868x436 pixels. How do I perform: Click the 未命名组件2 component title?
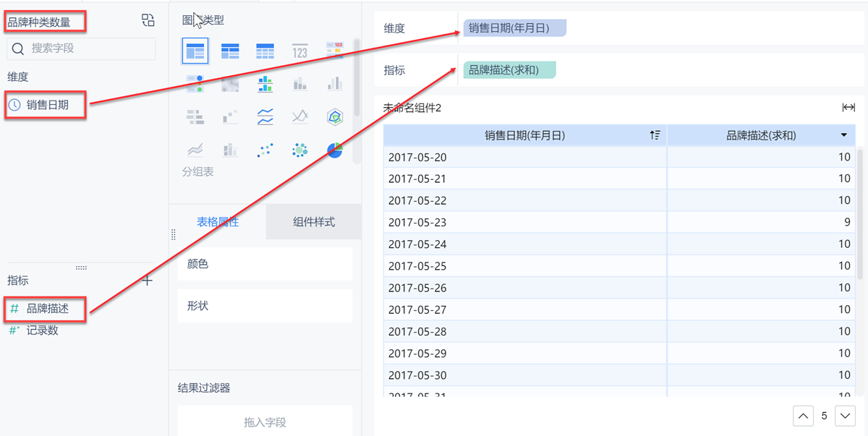(412, 108)
